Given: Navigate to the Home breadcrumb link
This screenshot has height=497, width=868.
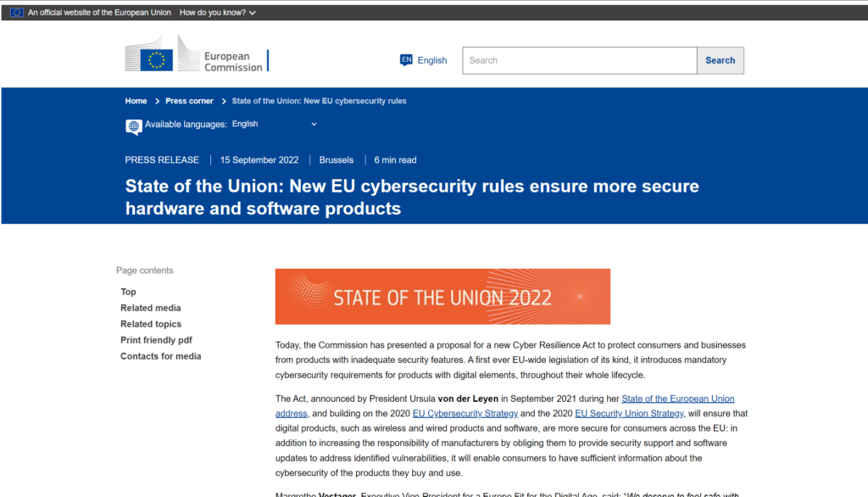Looking at the screenshot, I should pos(136,101).
